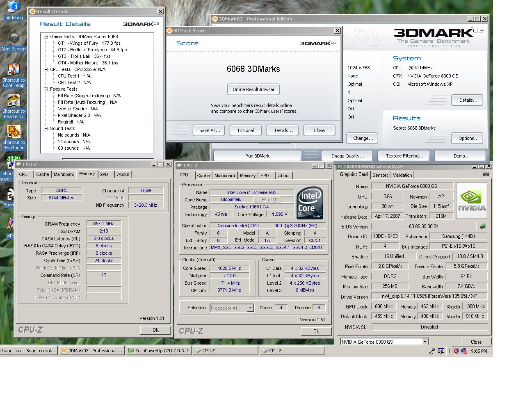Screen dimensions: 525x420
Task: Select the 60 sounds N/A row
Action: pyautogui.click(x=74, y=148)
